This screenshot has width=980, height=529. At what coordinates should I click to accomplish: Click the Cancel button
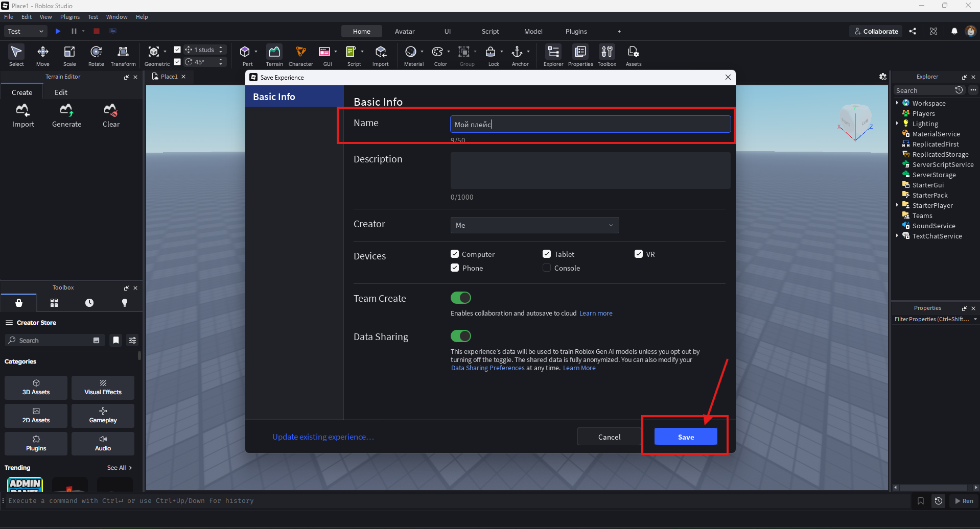point(609,437)
